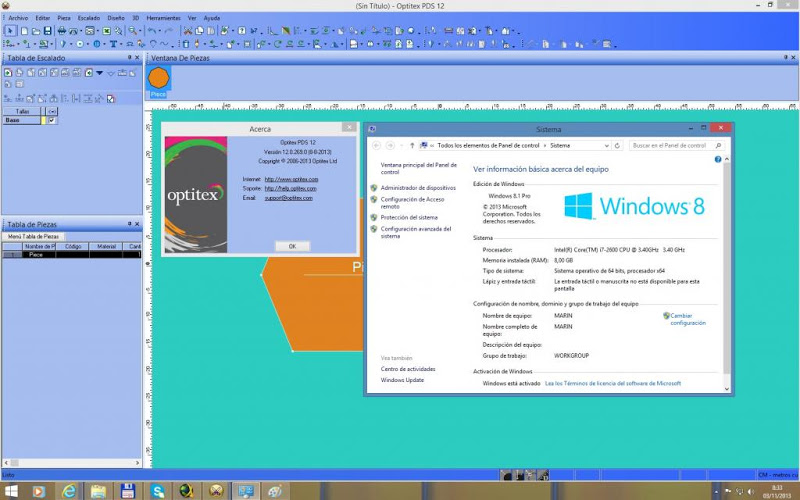
Task: Open dropdown arrow next to text tool
Action: pos(121,45)
